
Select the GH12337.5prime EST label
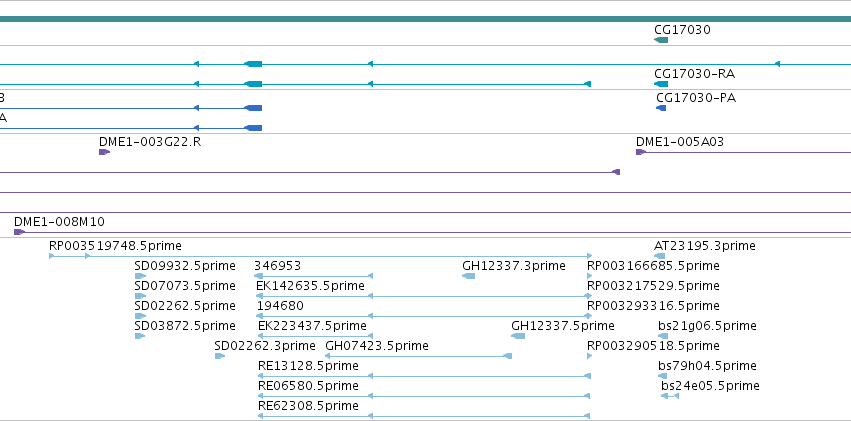(563, 326)
